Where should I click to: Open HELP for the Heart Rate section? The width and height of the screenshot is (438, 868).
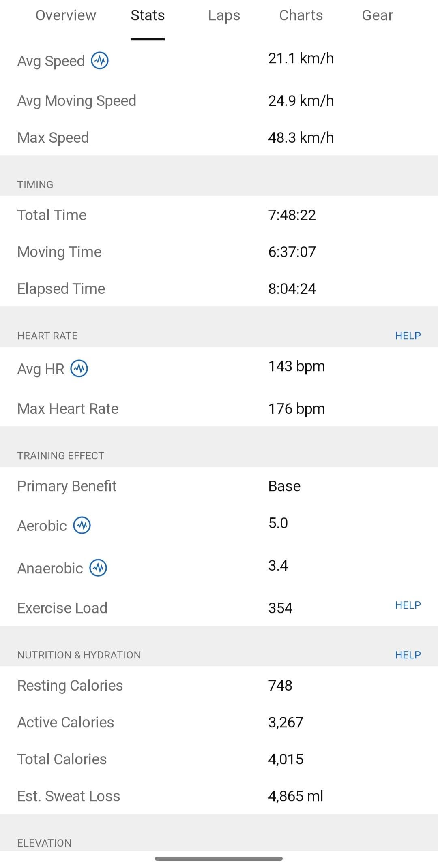coord(408,336)
